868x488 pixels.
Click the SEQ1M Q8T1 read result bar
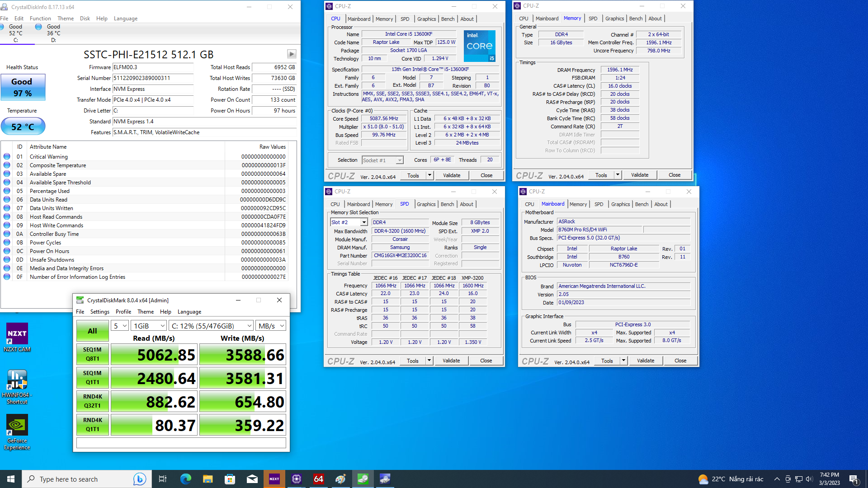coord(154,355)
